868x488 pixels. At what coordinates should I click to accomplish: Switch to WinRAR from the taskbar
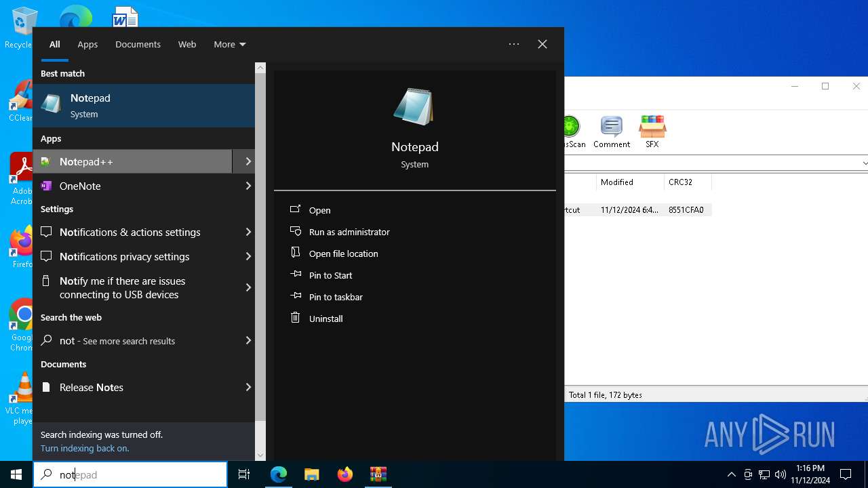(x=378, y=474)
